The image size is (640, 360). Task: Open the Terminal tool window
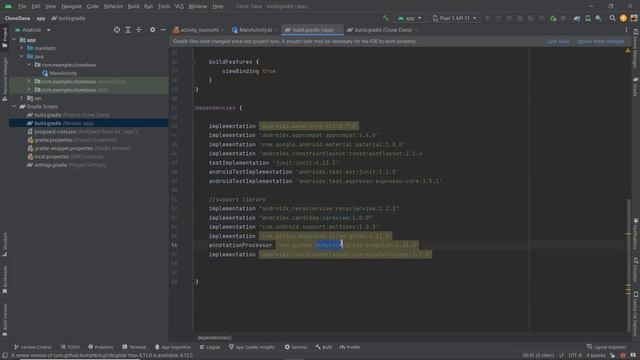[x=134, y=347]
